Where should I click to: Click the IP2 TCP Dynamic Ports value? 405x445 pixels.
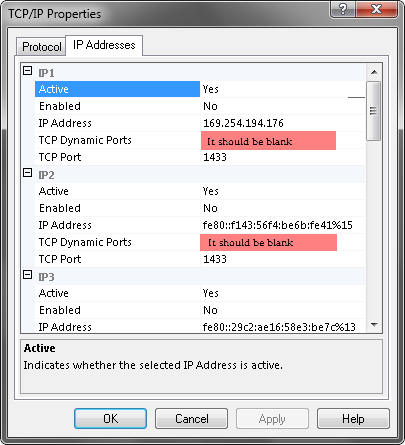[x=283, y=242]
